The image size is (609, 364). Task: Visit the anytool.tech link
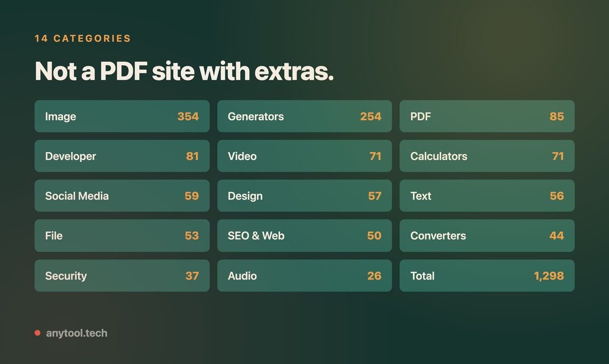click(x=77, y=333)
